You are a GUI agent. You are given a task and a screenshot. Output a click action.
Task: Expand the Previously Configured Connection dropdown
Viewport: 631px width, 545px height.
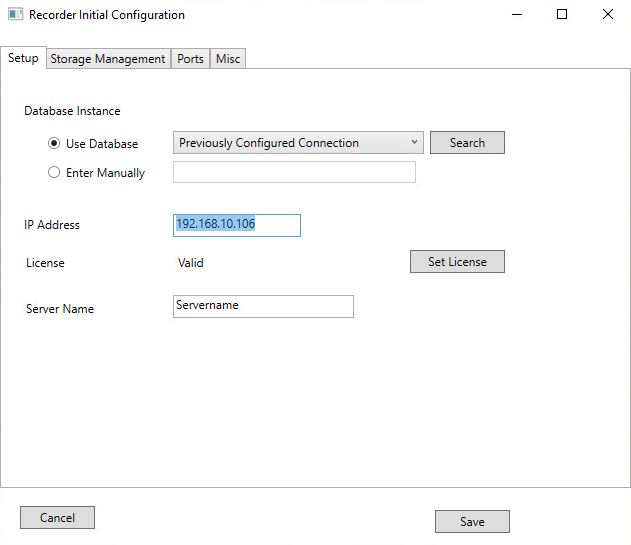pos(298,143)
